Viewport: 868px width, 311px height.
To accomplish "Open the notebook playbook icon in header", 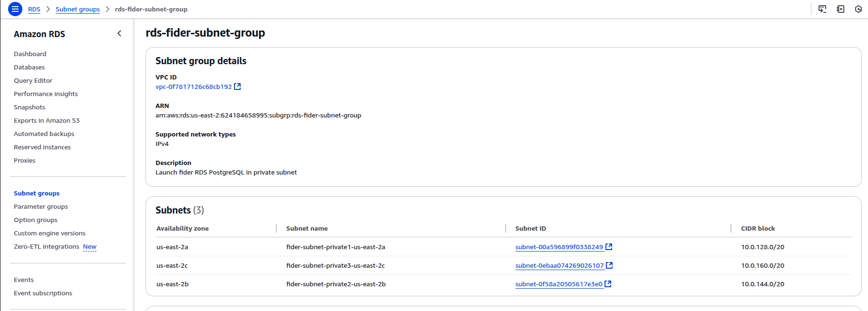I will point(840,9).
